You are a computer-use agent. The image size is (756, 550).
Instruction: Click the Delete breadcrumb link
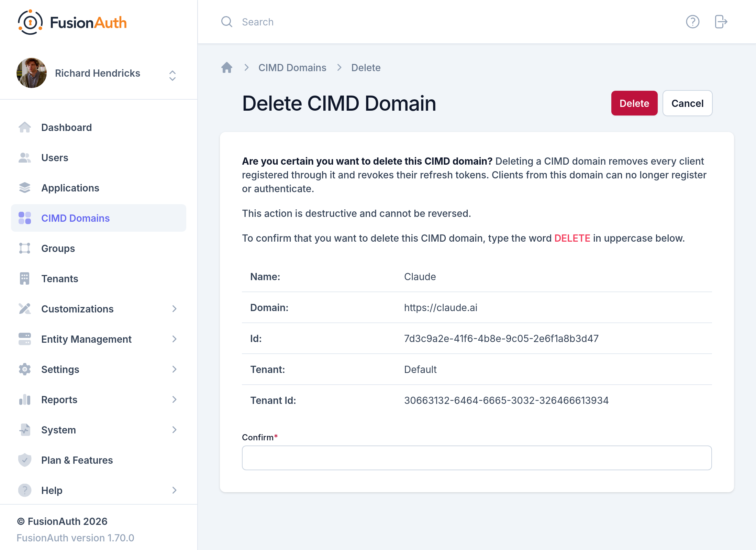[x=366, y=67]
